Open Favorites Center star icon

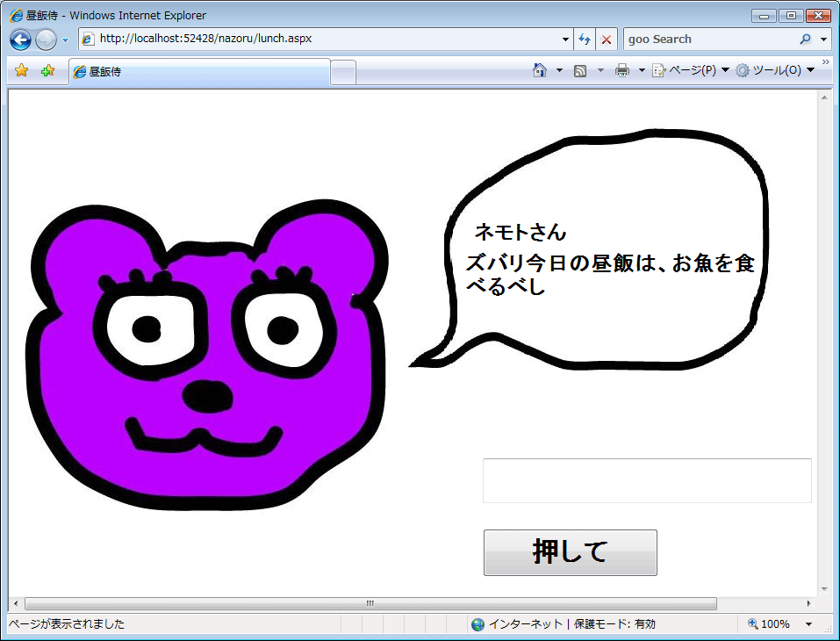click(x=21, y=70)
